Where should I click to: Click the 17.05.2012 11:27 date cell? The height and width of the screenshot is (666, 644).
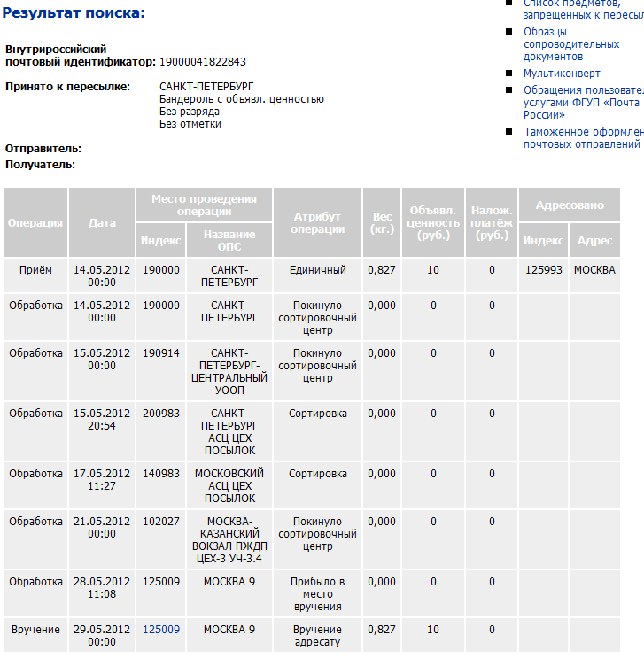(102, 480)
